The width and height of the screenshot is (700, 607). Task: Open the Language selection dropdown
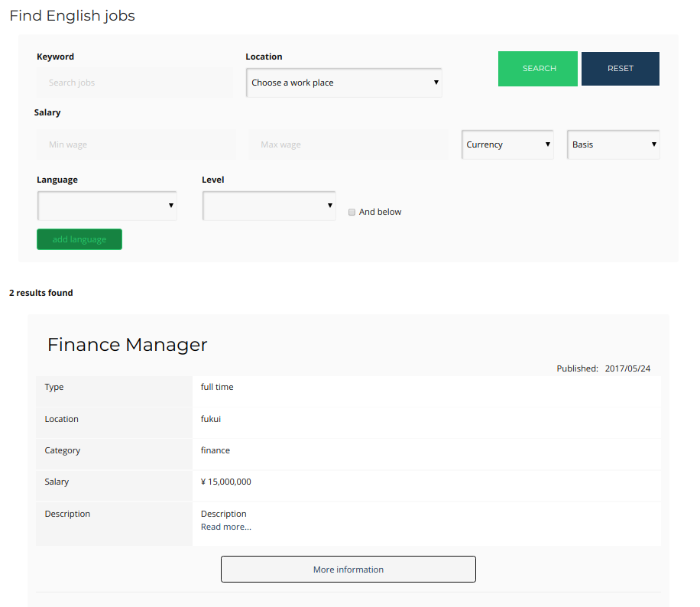pyautogui.click(x=107, y=206)
